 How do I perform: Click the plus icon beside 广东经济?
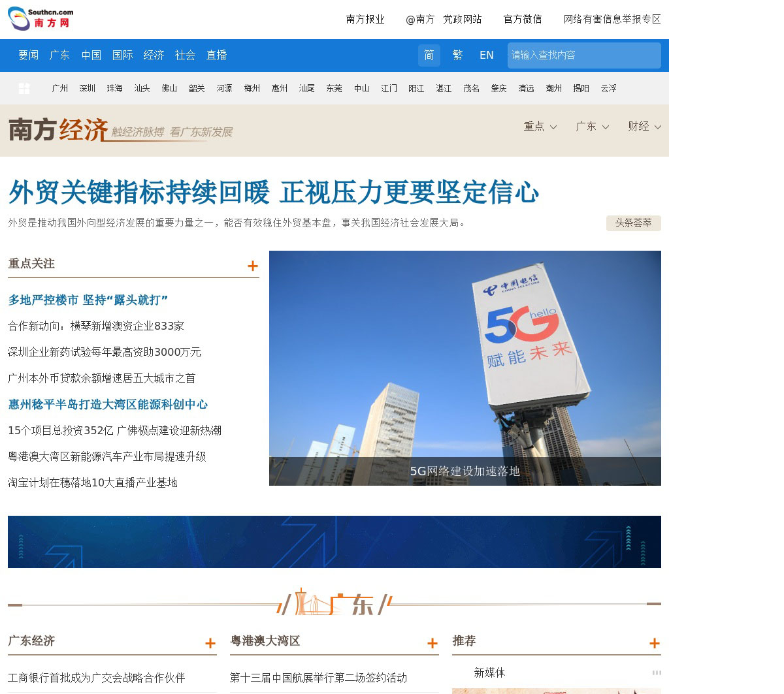click(x=210, y=643)
